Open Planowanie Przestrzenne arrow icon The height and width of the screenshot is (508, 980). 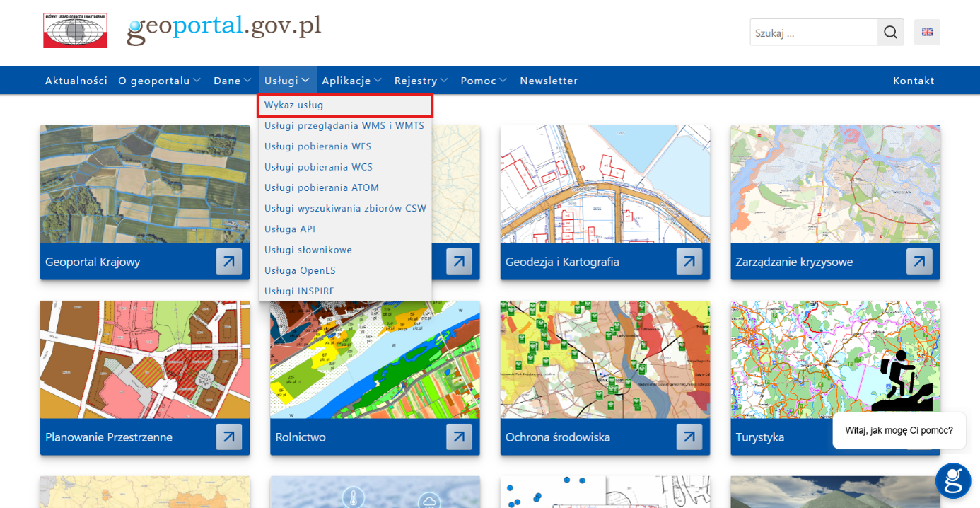click(229, 437)
